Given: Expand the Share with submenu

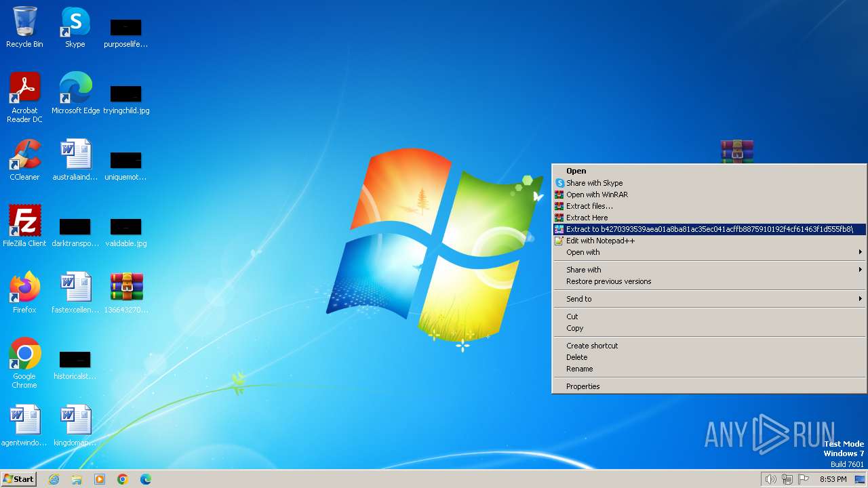Looking at the screenshot, I should coord(709,270).
